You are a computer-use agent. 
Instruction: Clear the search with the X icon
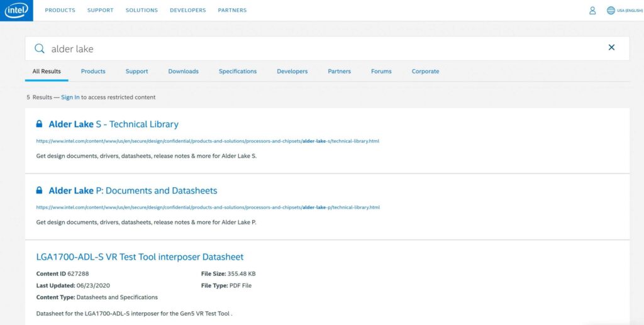[611, 48]
